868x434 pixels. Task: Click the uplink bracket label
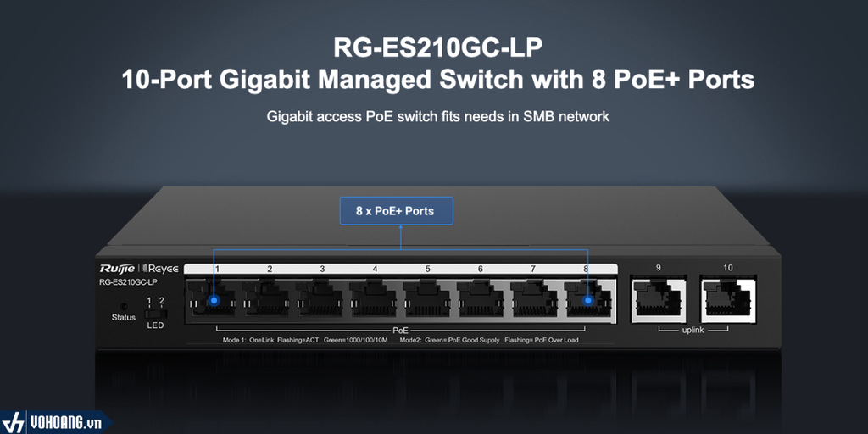[x=693, y=331]
